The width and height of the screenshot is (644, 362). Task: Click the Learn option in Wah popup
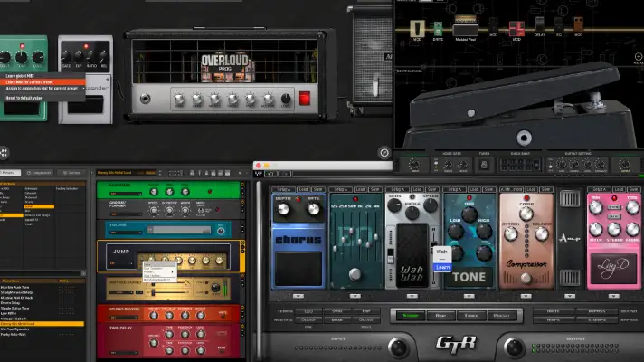coord(442,267)
